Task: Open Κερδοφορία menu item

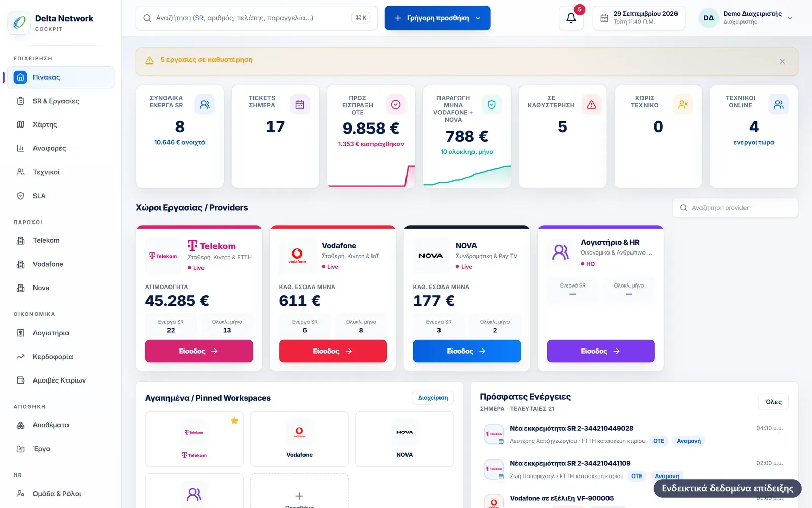Action: click(x=61, y=357)
